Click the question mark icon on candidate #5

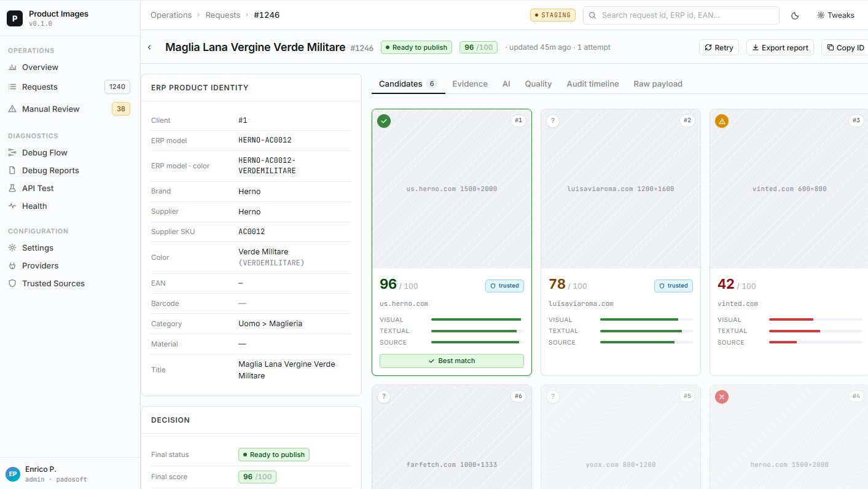point(553,397)
